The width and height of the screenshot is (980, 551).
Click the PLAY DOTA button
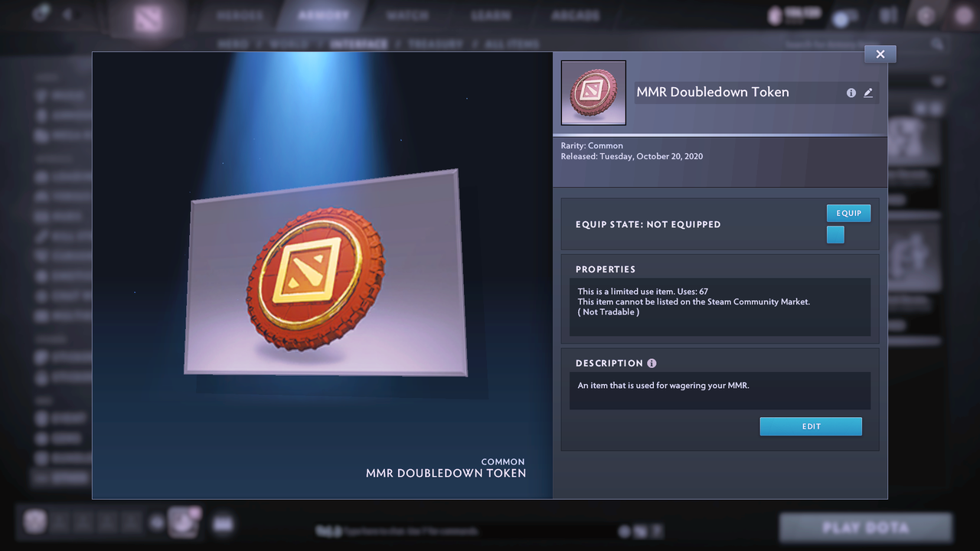(x=866, y=527)
